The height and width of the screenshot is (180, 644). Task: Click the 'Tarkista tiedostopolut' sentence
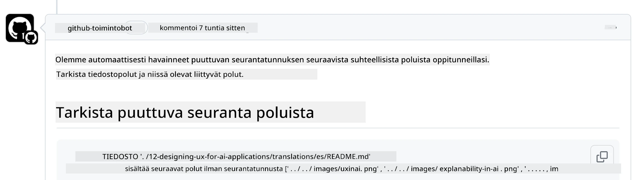coord(150,74)
